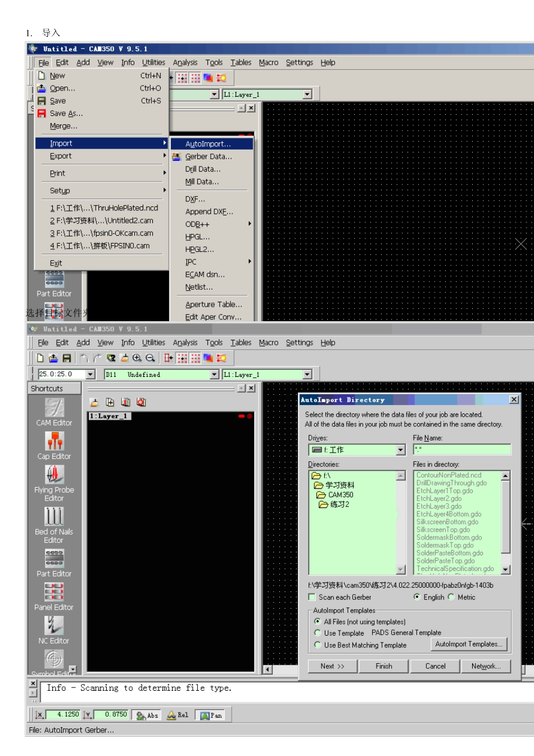Open the Flying Probe Editor shortcut
The image size is (534, 756).
point(55,483)
